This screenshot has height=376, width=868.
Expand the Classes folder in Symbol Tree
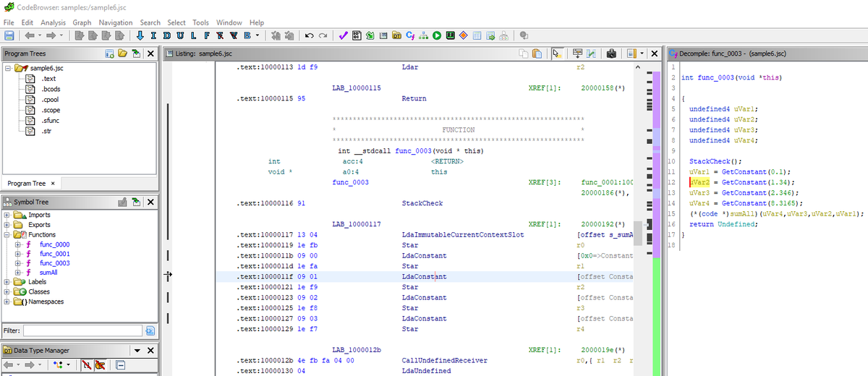click(x=8, y=292)
